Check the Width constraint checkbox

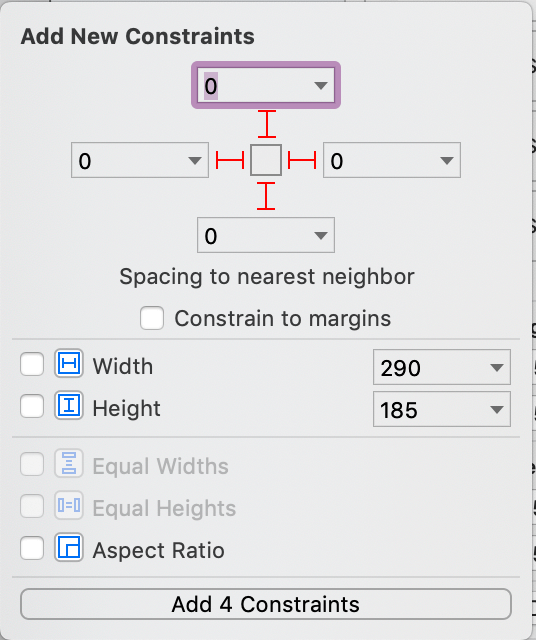point(32,364)
